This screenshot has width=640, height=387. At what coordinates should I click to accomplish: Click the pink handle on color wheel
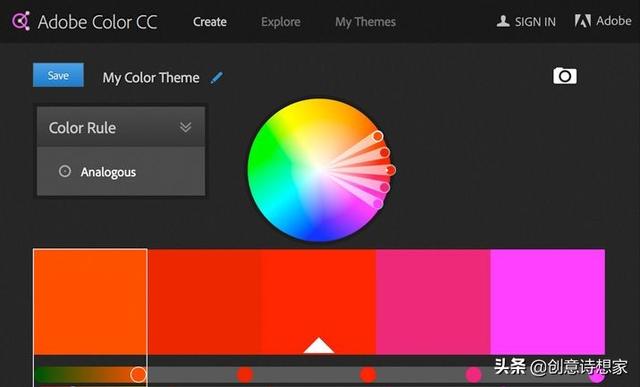(384, 187)
